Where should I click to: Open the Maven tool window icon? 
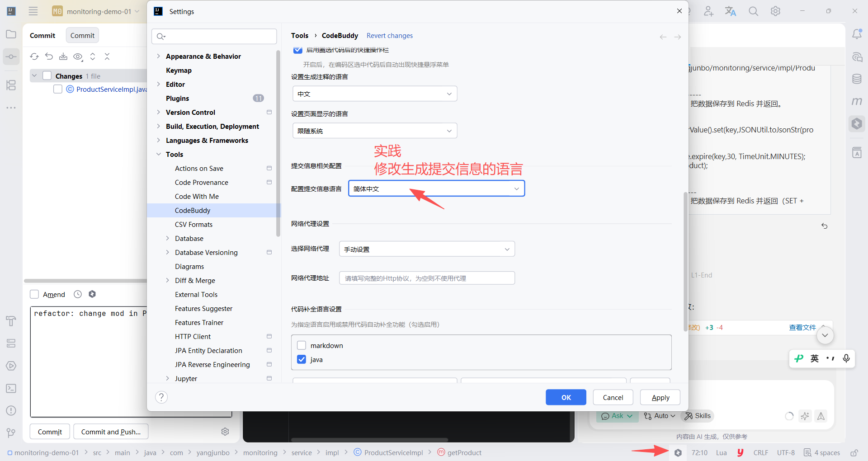(x=857, y=101)
